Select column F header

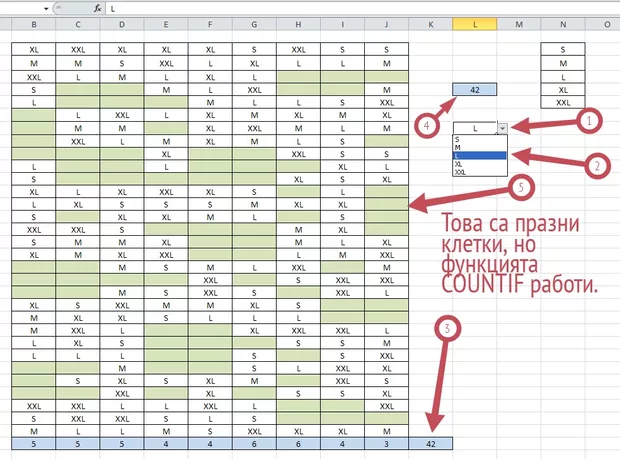click(x=210, y=25)
